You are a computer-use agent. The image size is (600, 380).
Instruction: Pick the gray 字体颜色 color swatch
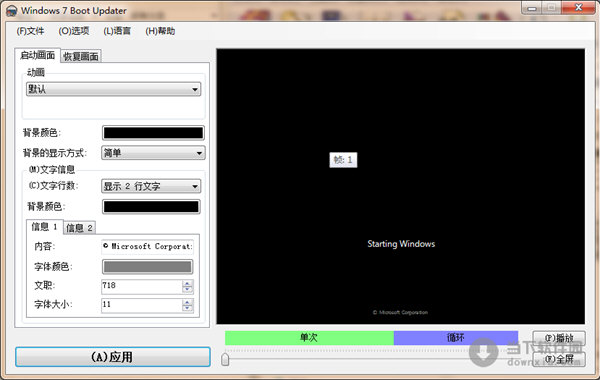(147, 267)
